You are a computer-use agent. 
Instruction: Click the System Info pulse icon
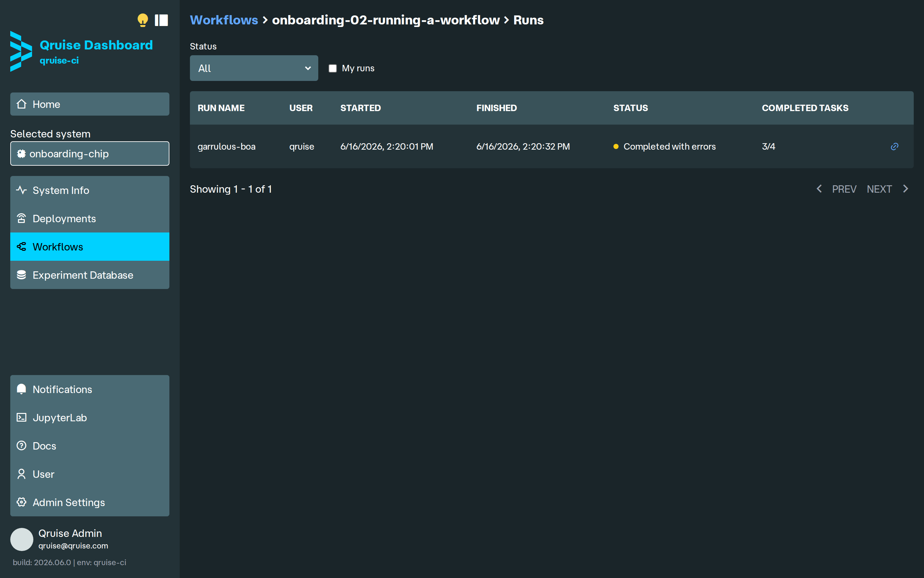21,190
